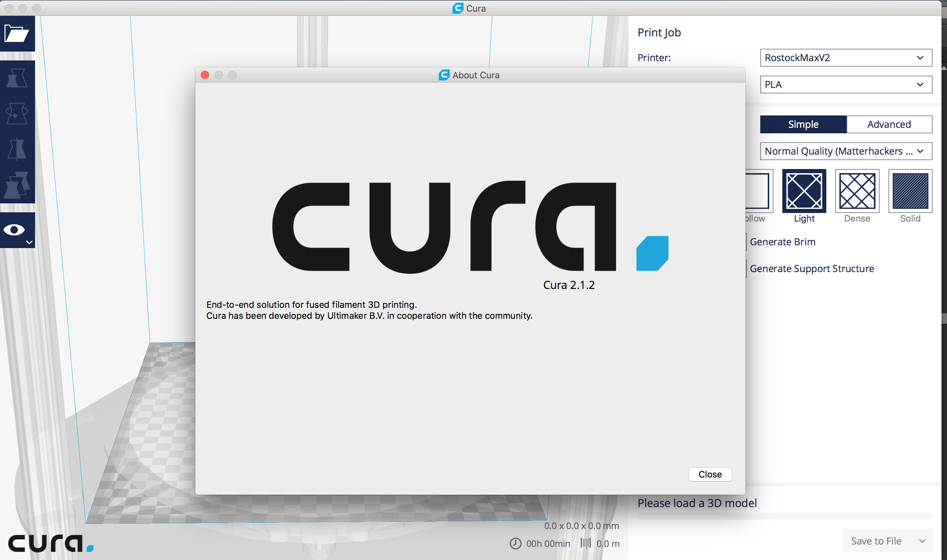Select the Rotate tool

(17, 114)
